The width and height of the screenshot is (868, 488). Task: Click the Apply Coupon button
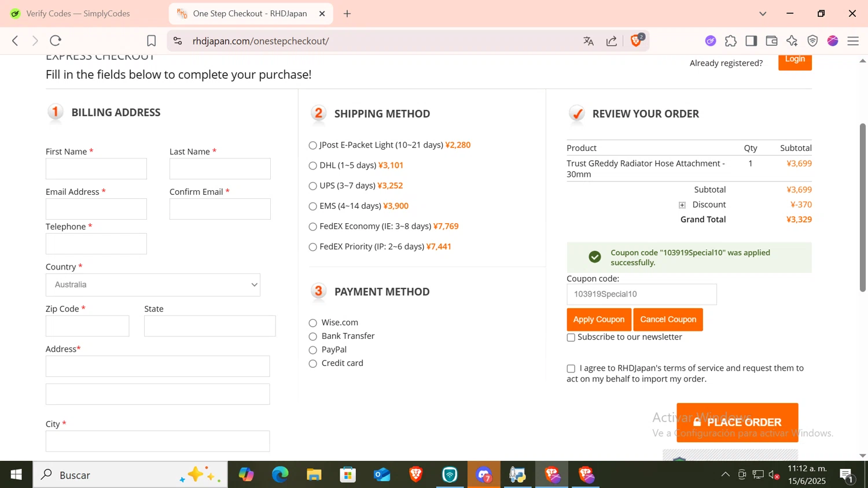599,320
